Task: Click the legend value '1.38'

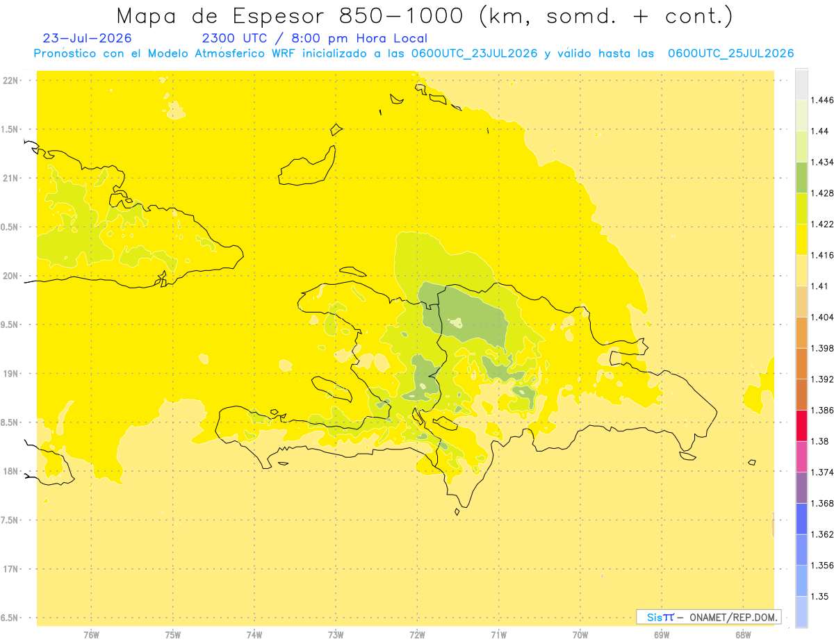Action: coord(819,442)
